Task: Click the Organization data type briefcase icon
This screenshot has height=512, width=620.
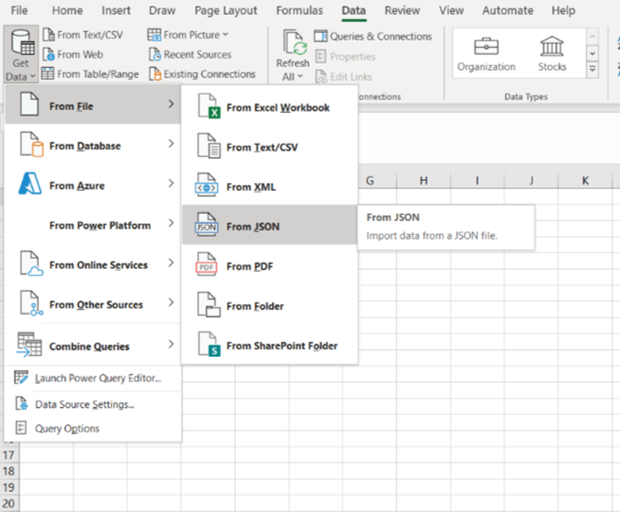Action: 486,47
